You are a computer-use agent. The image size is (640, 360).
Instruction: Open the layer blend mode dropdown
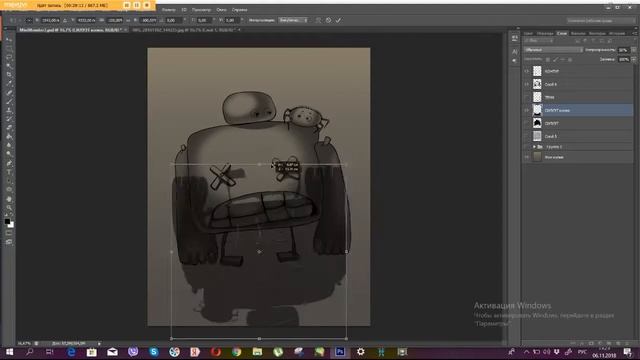[553, 50]
